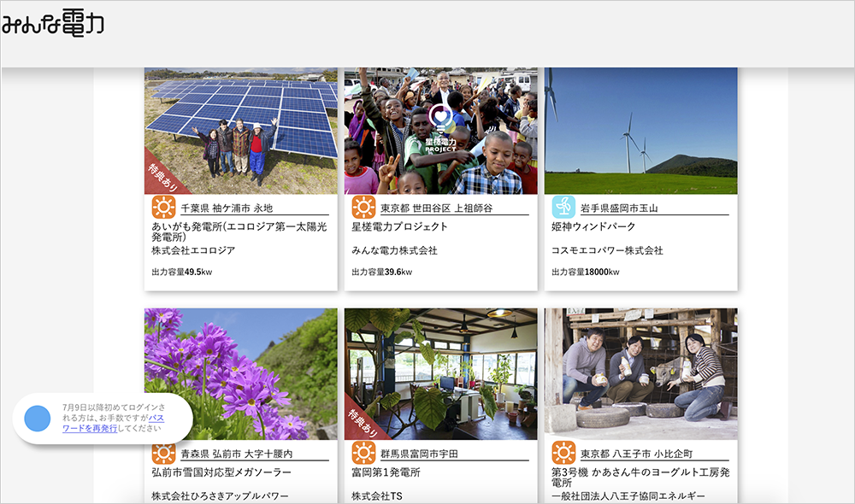
Task: Click the 出力容量49.5kw value
Action: (x=182, y=272)
